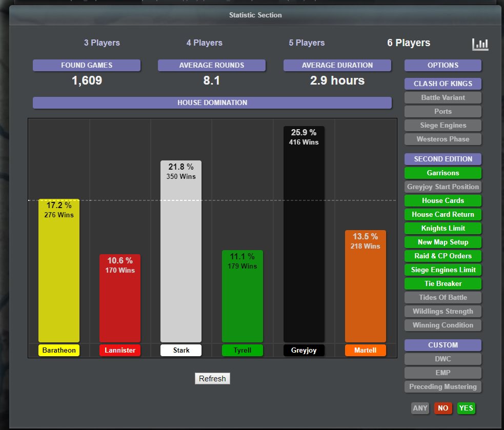Screen dimensions: 504x430
Task: Enable the Preceding Mustering option
Action: (442, 387)
